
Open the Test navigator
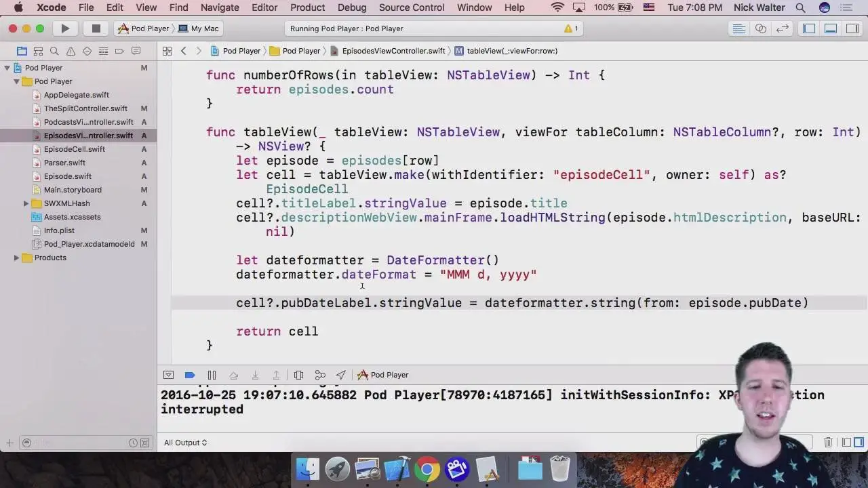coord(87,51)
